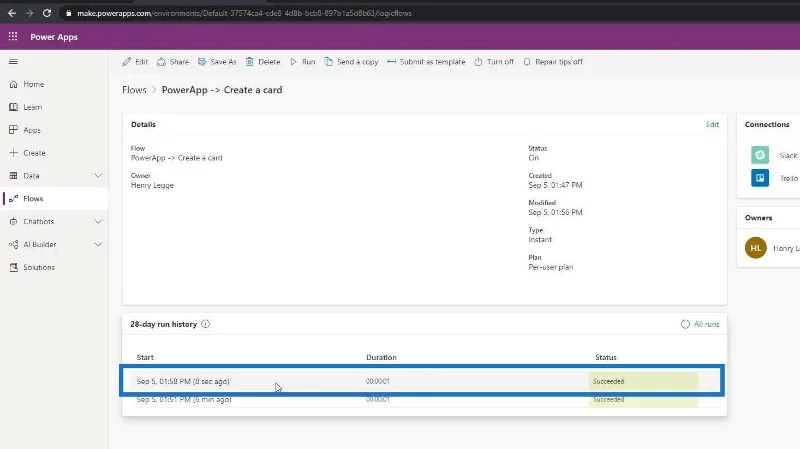Screen dimensions: 800x449
Task: Open the Home navigation item
Action: [54, 84]
